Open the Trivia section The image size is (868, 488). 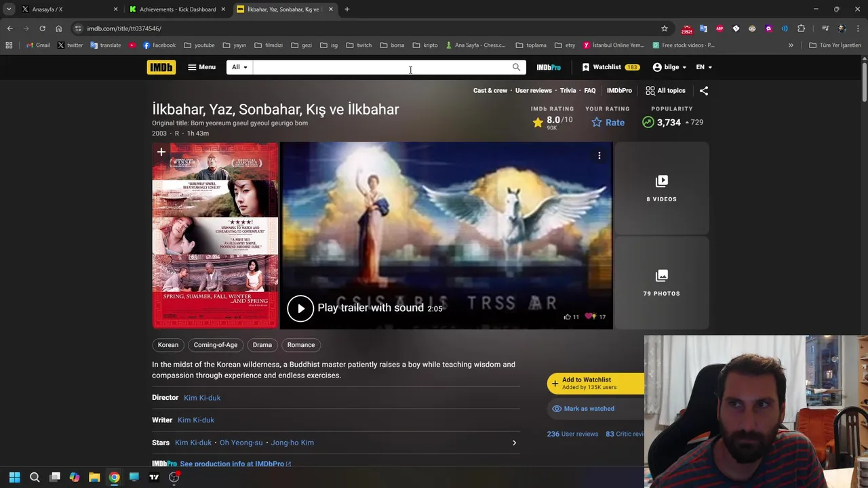tap(568, 90)
